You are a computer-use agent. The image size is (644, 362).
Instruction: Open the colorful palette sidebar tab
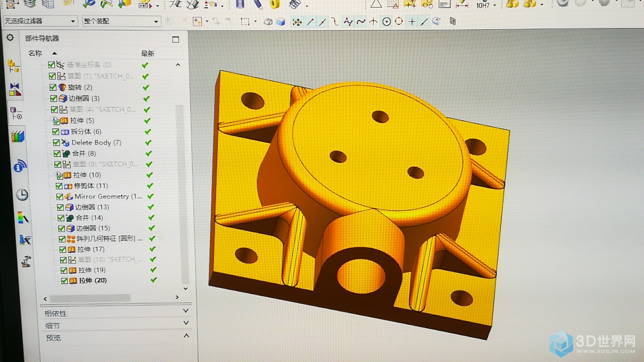[23, 218]
